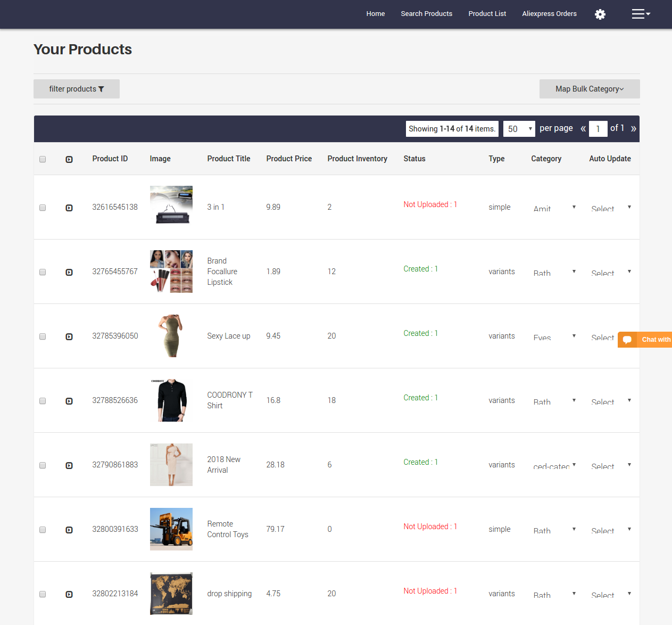This screenshot has height=625, width=672.
Task: Click the filter products button
Action: point(77,89)
